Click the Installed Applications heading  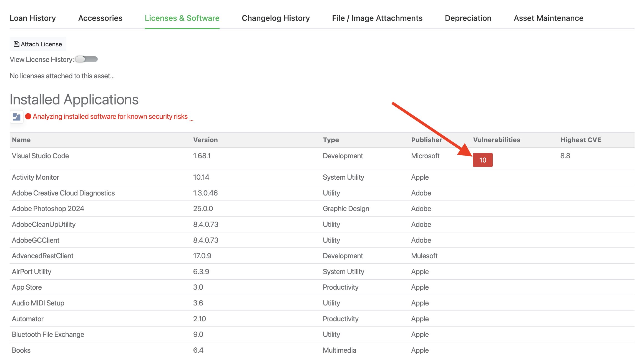click(74, 99)
